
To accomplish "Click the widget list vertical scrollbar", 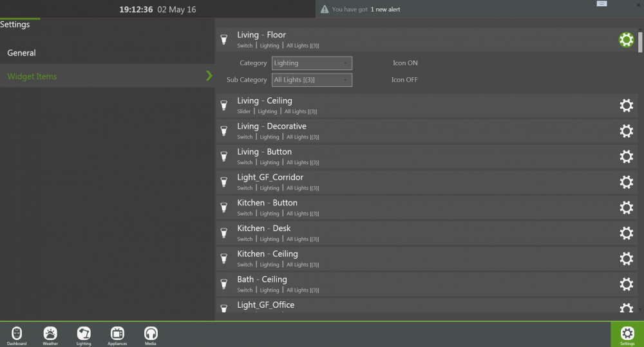I will point(640,41).
